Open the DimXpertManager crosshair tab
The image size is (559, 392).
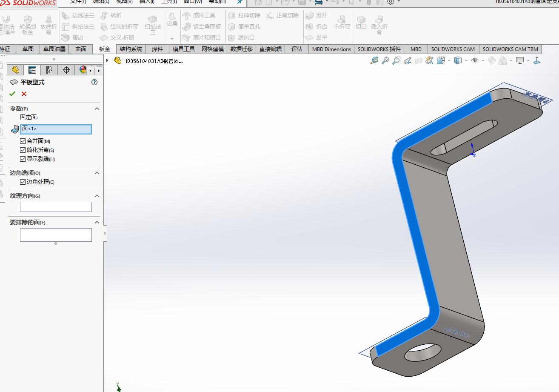66,70
